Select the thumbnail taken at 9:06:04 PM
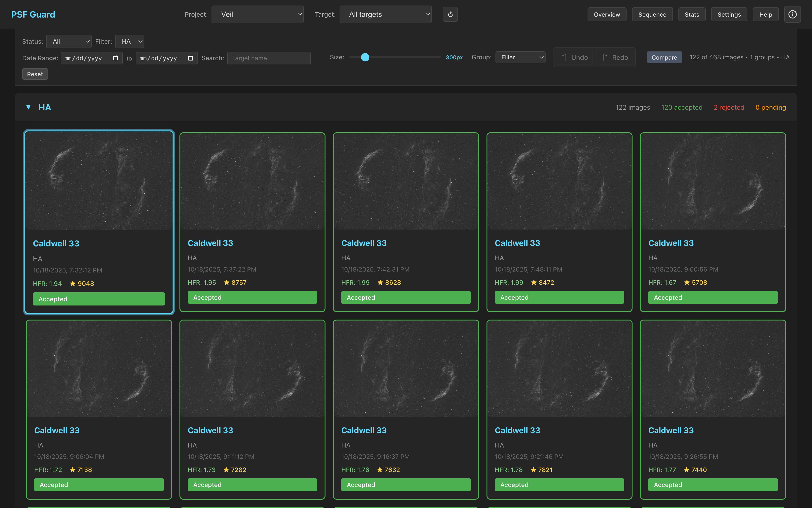The width and height of the screenshot is (812, 508). coord(99,369)
